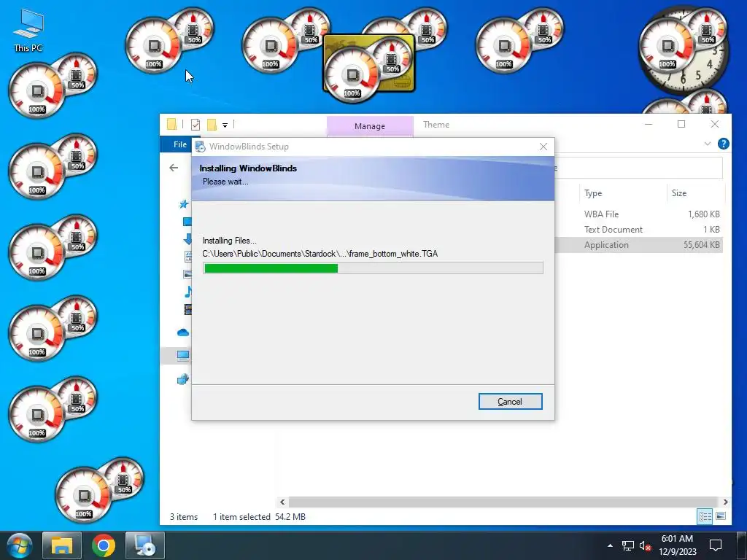Switch Explorer to Large icons view

721,516
